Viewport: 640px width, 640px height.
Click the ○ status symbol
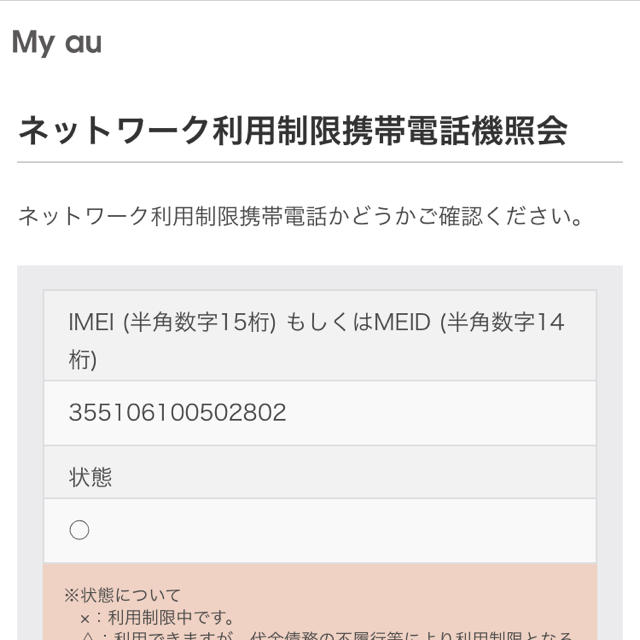click(79, 530)
